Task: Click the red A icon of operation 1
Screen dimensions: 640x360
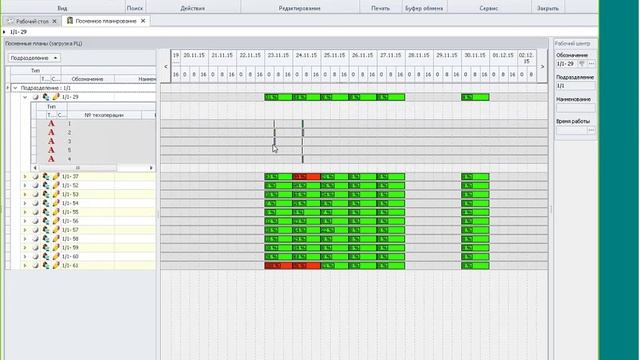Action: click(51, 123)
